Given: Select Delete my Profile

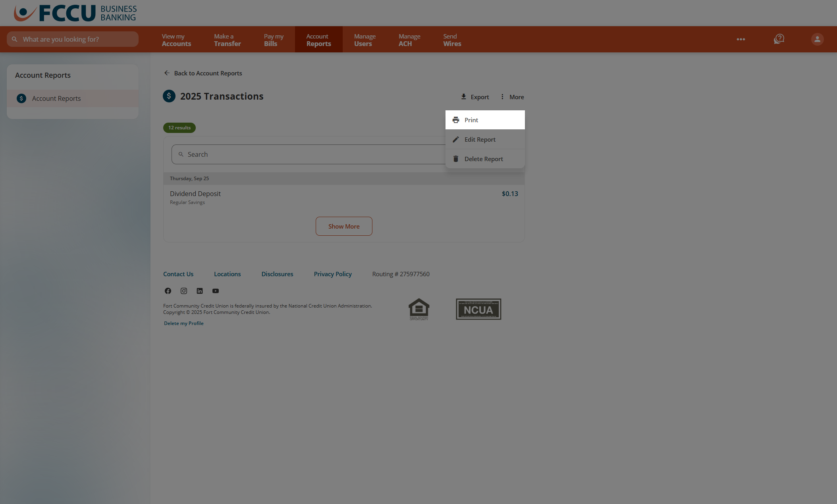Looking at the screenshot, I should pos(183,323).
